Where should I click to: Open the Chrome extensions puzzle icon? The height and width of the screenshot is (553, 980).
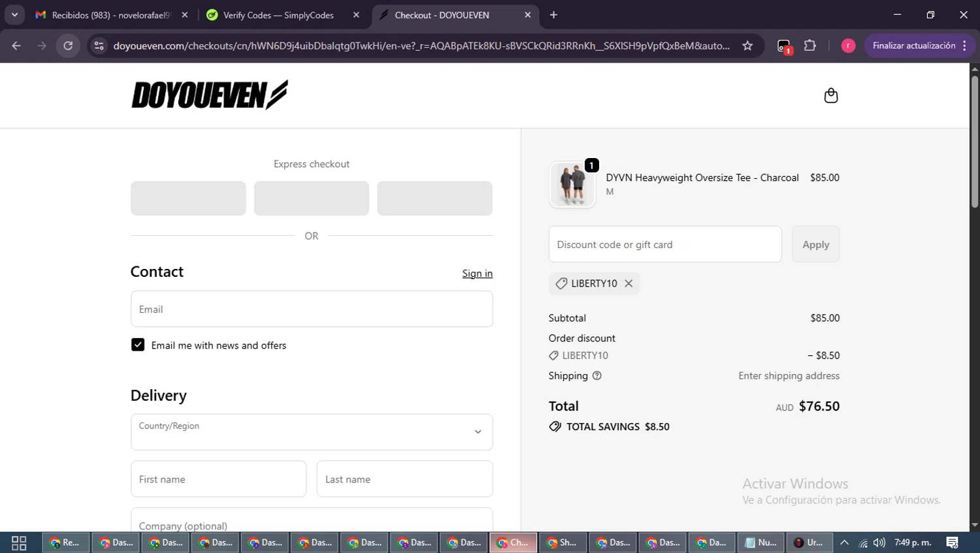coord(810,46)
